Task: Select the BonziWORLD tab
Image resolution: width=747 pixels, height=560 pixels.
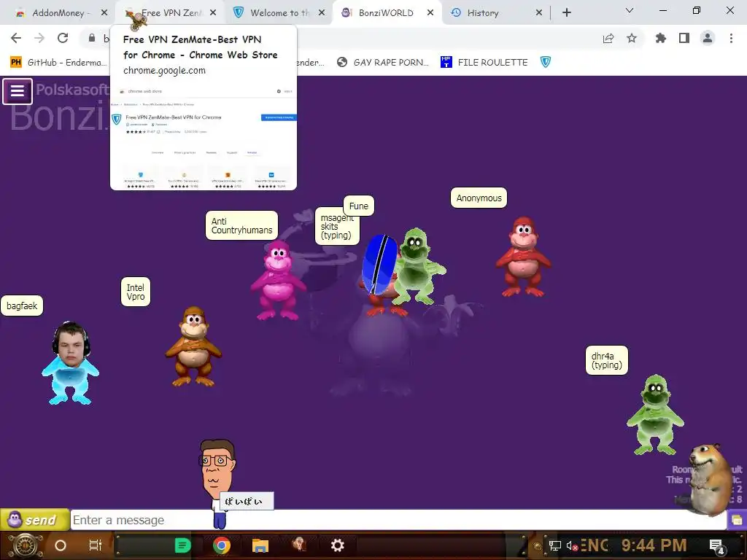Action: [385, 13]
